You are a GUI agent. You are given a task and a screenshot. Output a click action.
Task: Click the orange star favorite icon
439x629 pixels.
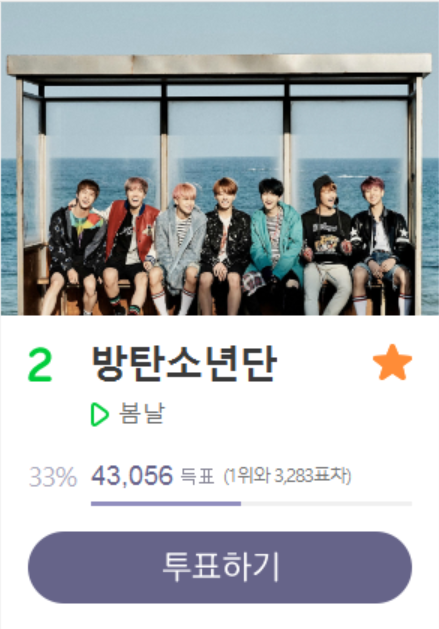click(392, 362)
